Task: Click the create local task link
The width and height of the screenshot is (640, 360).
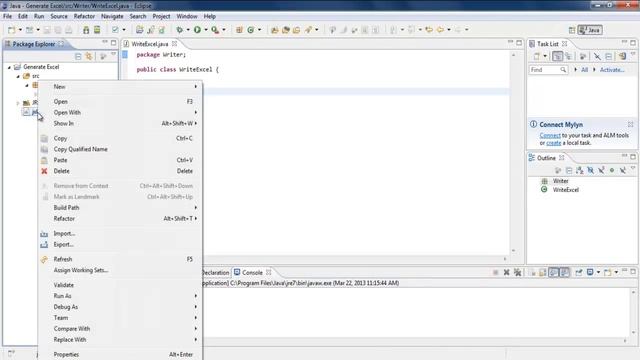Action: click(553, 143)
